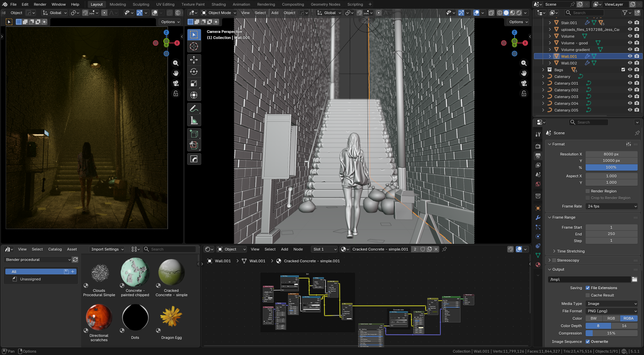Image resolution: width=644 pixels, height=355 pixels.
Task: Refresh the Blender procedural asset library
Action: coord(75,260)
